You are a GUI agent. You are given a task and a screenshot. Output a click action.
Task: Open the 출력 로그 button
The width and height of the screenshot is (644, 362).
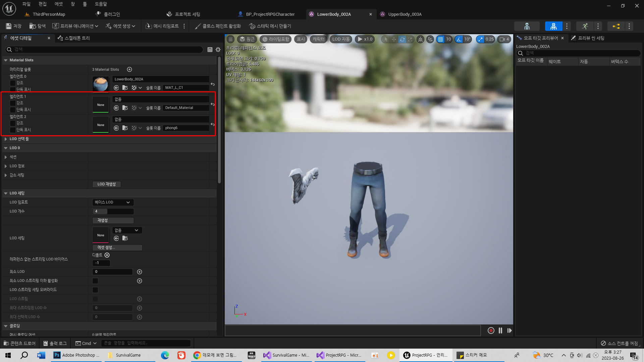55,343
